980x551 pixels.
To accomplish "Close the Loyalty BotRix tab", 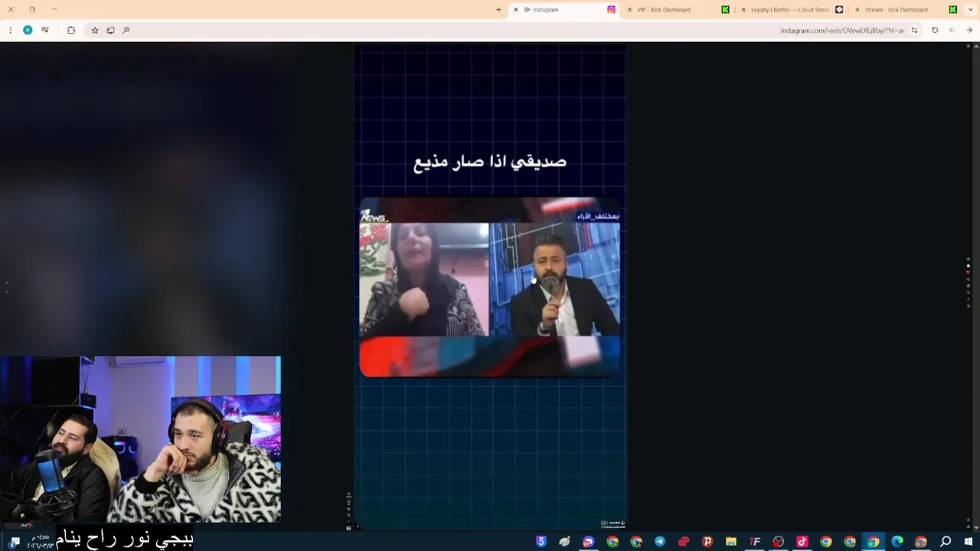I will 743,9.
